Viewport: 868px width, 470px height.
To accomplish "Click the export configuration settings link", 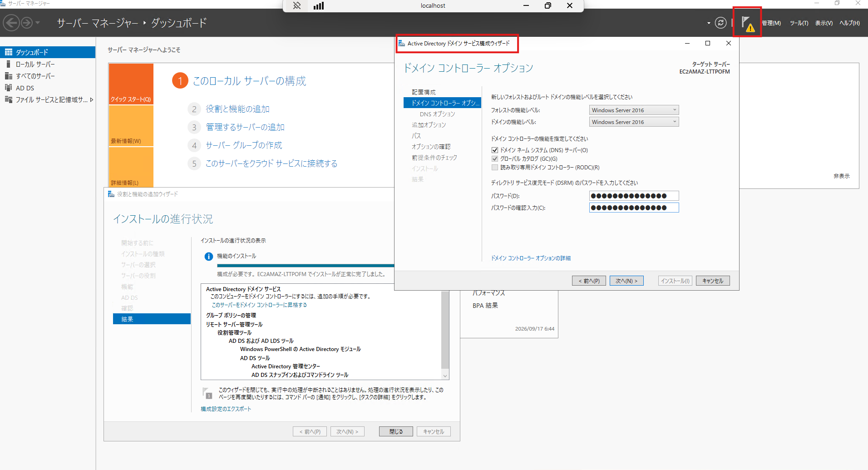I will coord(226,409).
